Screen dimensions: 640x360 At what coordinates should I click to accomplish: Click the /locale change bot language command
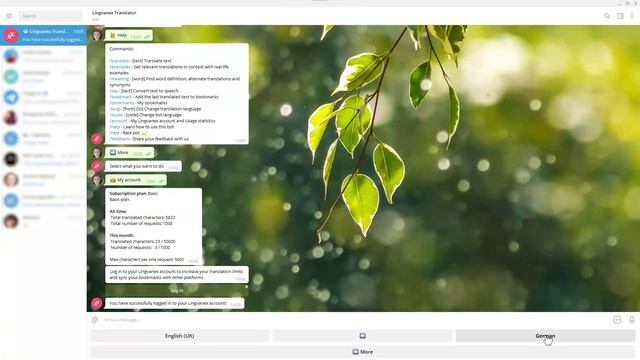[116, 115]
